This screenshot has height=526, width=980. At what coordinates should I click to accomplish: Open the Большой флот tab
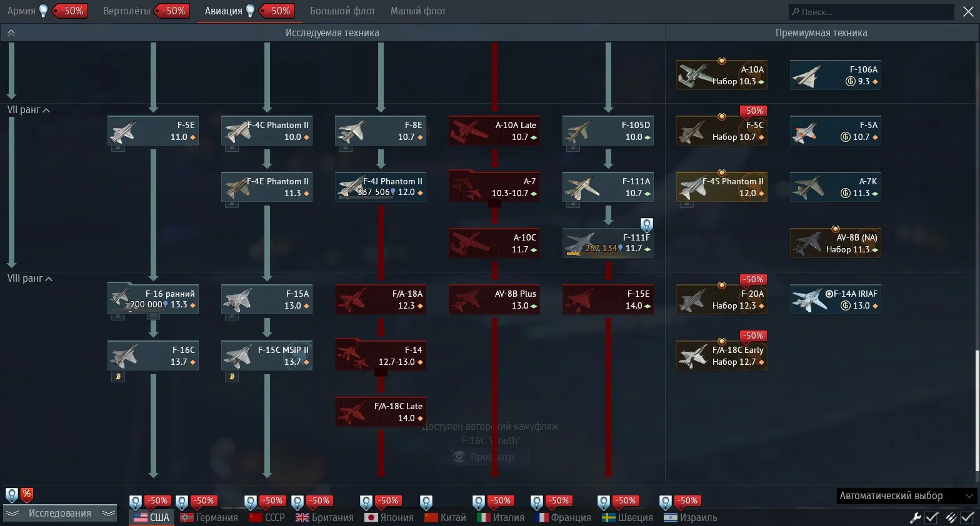coord(342,11)
